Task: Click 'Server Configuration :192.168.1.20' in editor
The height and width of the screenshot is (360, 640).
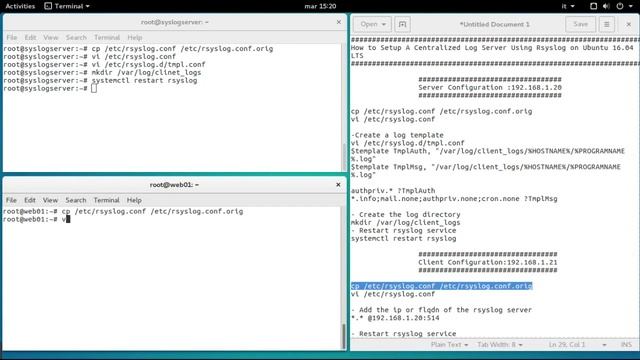Action: click(490, 87)
